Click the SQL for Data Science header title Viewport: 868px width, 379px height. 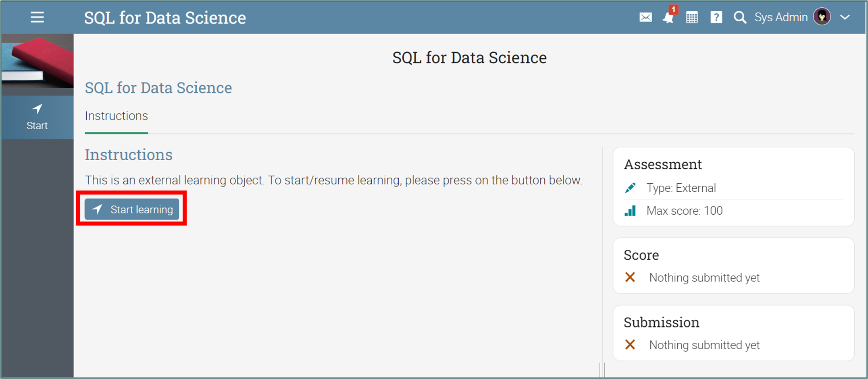165,18
